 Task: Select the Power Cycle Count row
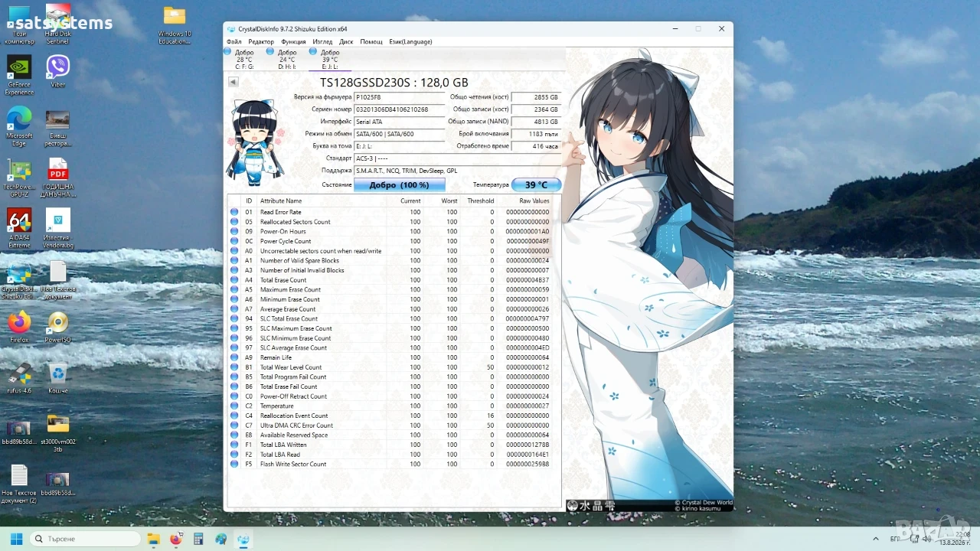click(x=394, y=241)
